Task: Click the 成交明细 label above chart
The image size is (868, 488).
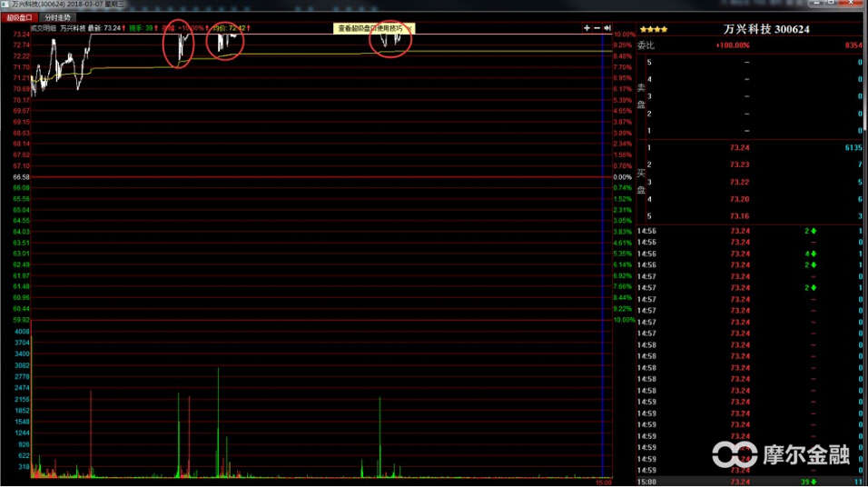Action: 44,27
